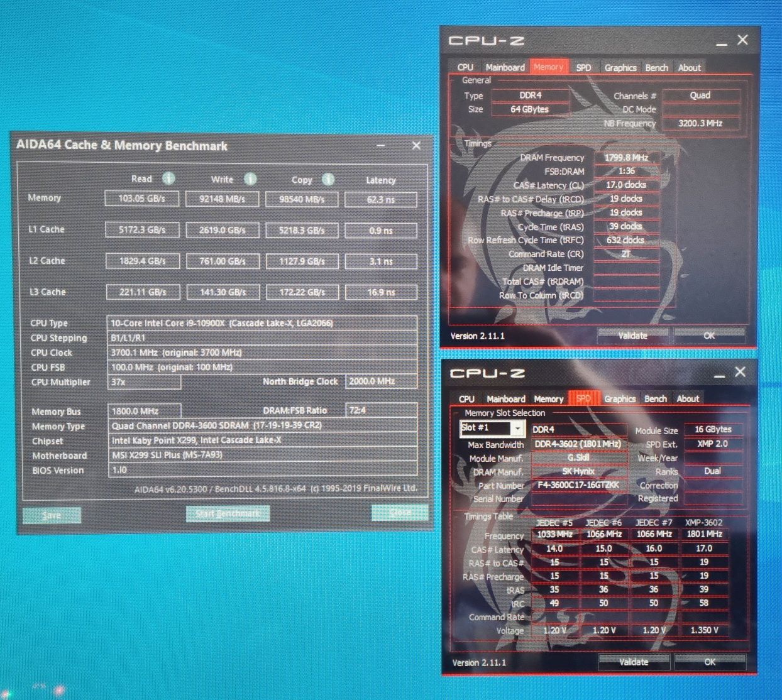Image resolution: width=782 pixels, height=700 pixels.
Task: Click XMP-3602 frequency 1801 MHz
Action: [705, 534]
